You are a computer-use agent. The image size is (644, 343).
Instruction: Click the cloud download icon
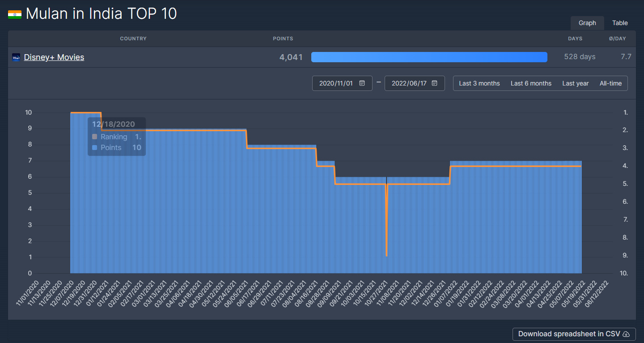[627, 334]
